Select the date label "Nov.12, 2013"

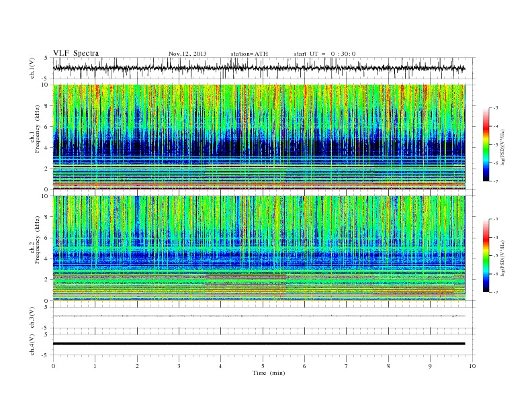coord(187,54)
